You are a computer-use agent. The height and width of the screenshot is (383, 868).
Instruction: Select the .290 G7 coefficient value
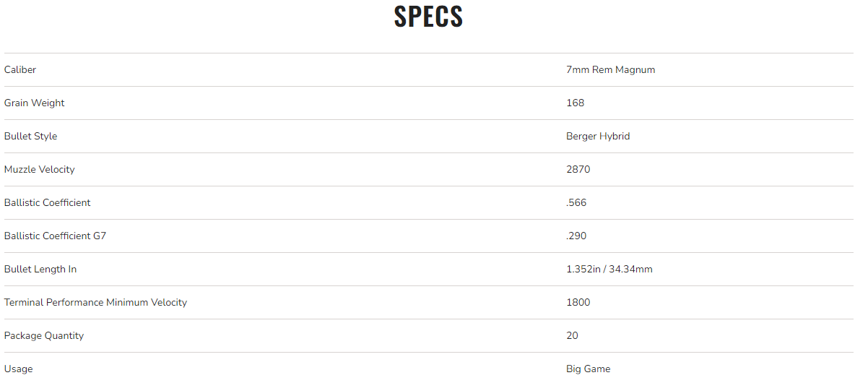coord(576,236)
